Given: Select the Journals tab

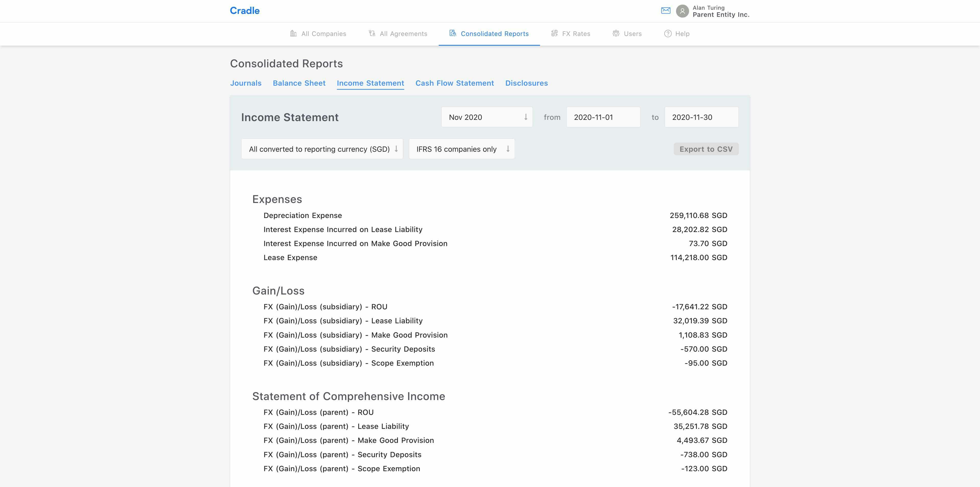Looking at the screenshot, I should (245, 83).
